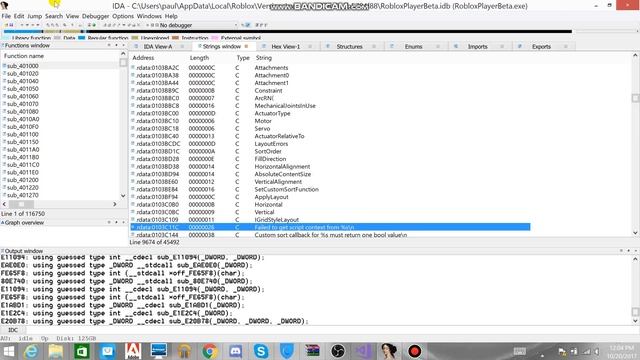The height and width of the screenshot is (360, 640).
Task: Open OBS Studio from the taskbar
Action: [338, 351]
